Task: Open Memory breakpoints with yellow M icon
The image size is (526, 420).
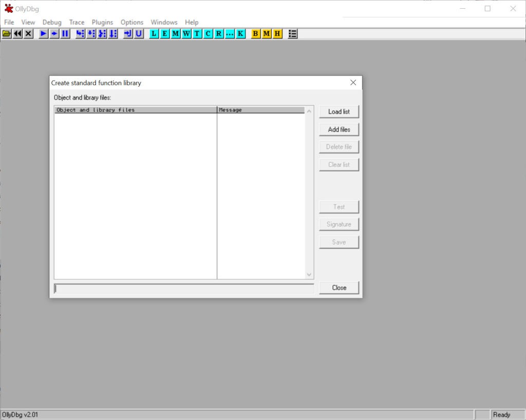Action: (x=267, y=33)
